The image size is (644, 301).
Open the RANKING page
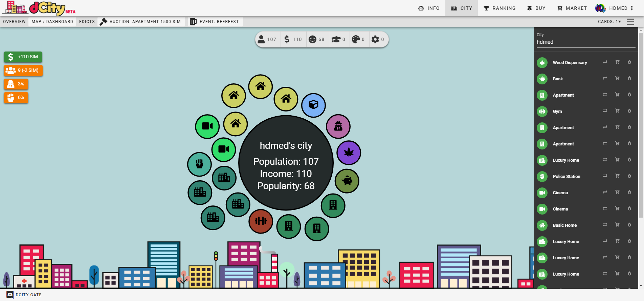[x=499, y=8]
